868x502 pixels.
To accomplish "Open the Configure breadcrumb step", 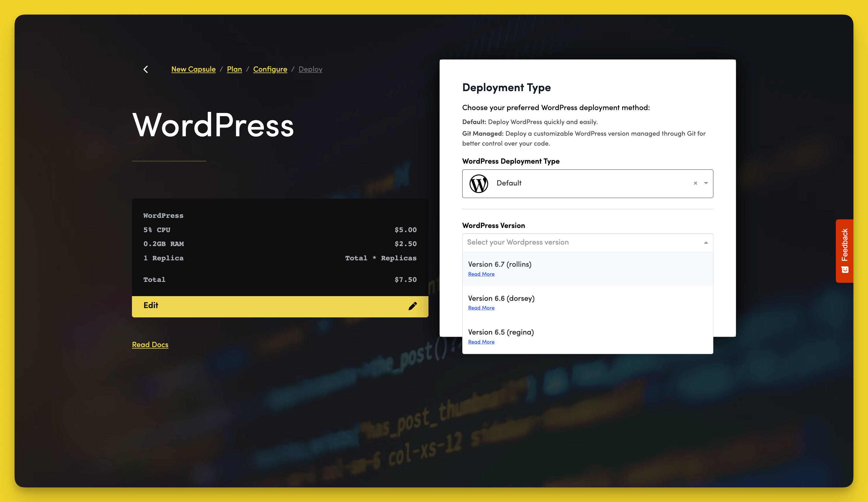I will 270,69.
